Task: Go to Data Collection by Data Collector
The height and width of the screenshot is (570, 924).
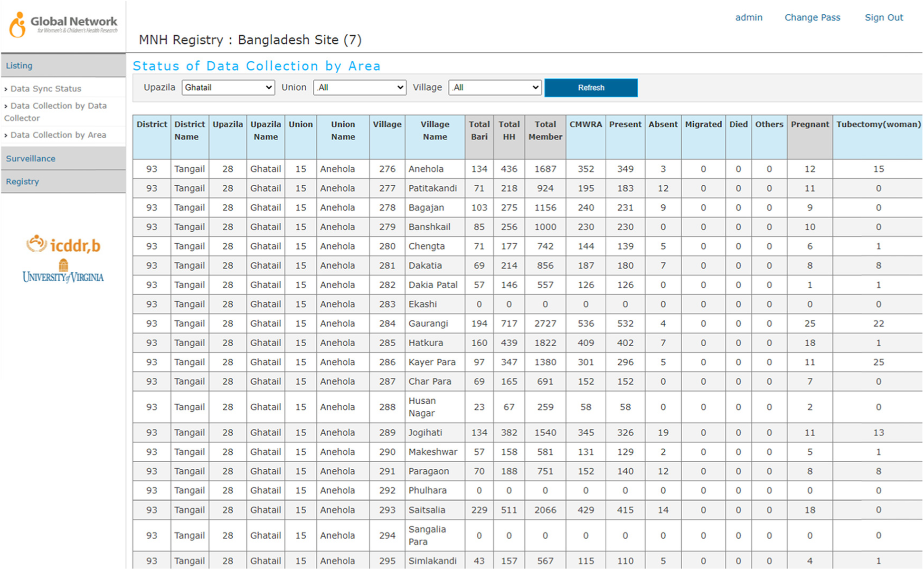Action: pos(56,112)
